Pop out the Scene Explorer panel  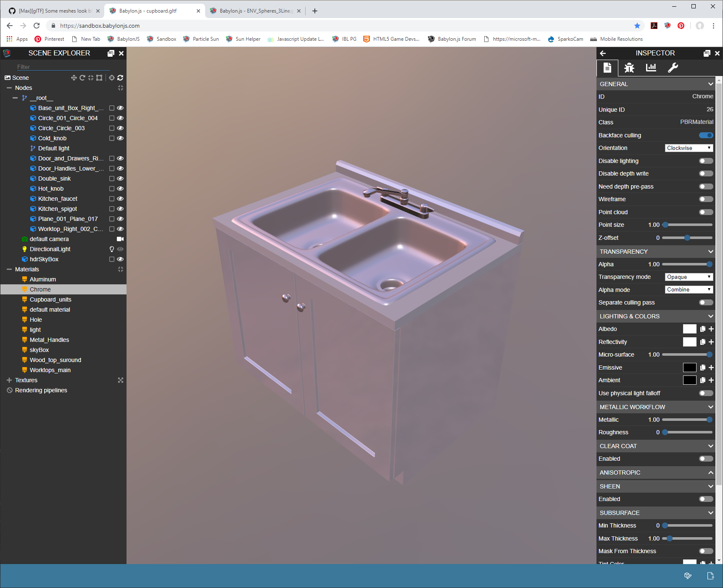(x=111, y=53)
